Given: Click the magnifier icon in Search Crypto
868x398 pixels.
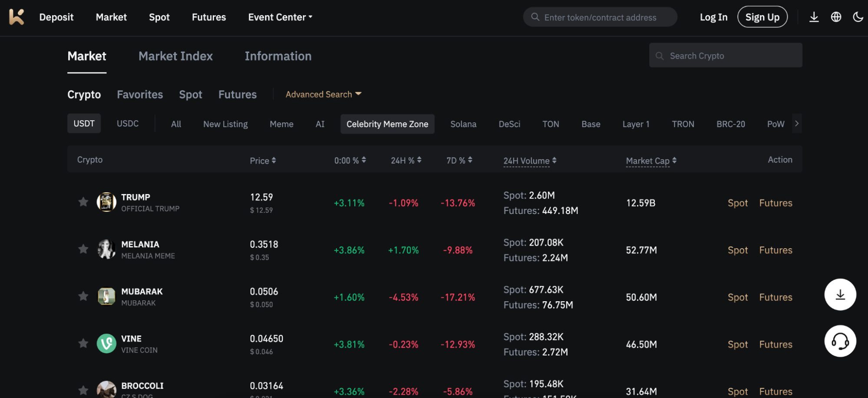Looking at the screenshot, I should click(660, 56).
